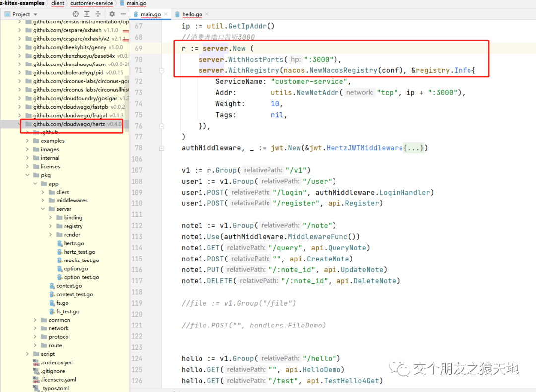
Task: Expand the network folder
Action: pyautogui.click(x=35, y=328)
